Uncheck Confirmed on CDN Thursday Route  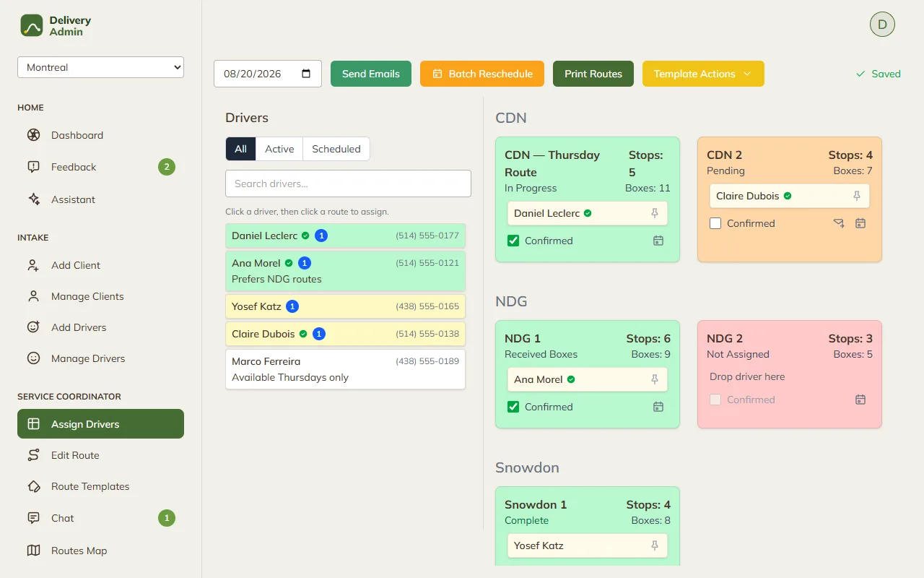pos(513,241)
